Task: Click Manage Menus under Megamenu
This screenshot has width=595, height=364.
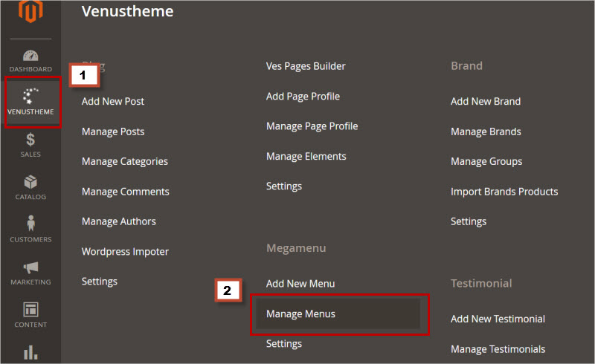Action: [x=300, y=314]
